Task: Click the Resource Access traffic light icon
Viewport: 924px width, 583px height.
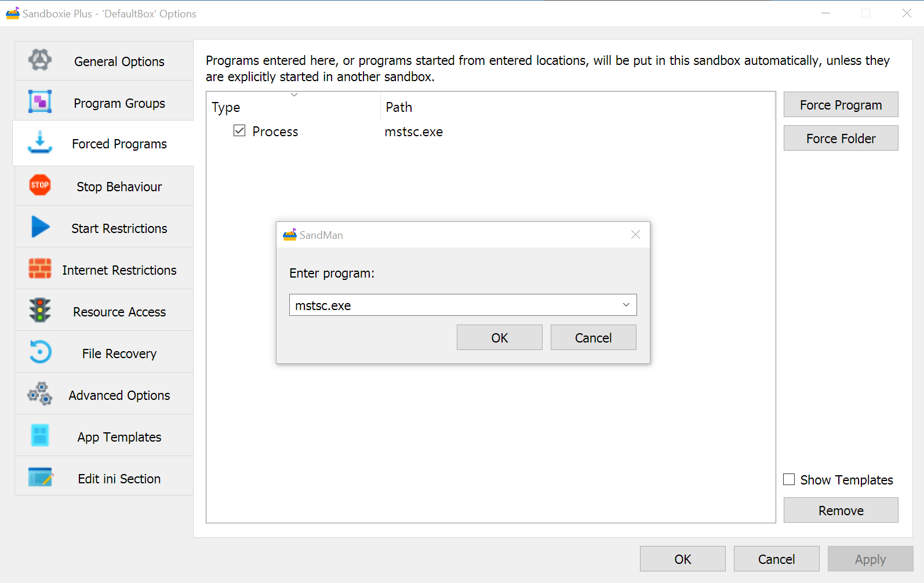Action: [40, 311]
